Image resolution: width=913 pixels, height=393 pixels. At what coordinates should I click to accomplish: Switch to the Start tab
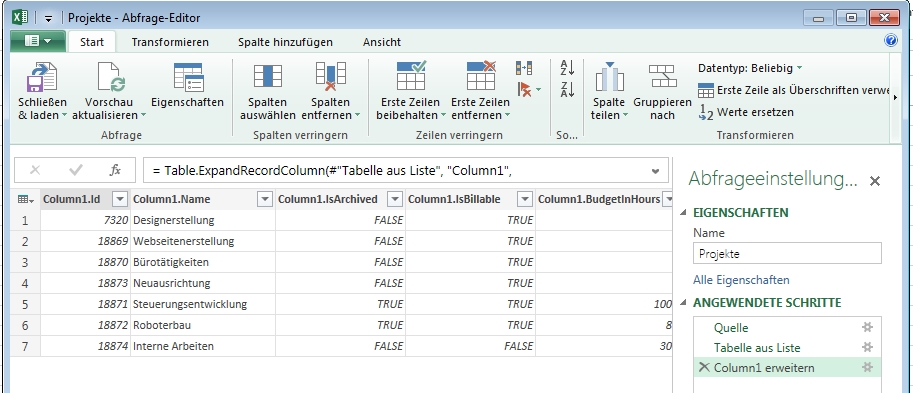coord(92,42)
